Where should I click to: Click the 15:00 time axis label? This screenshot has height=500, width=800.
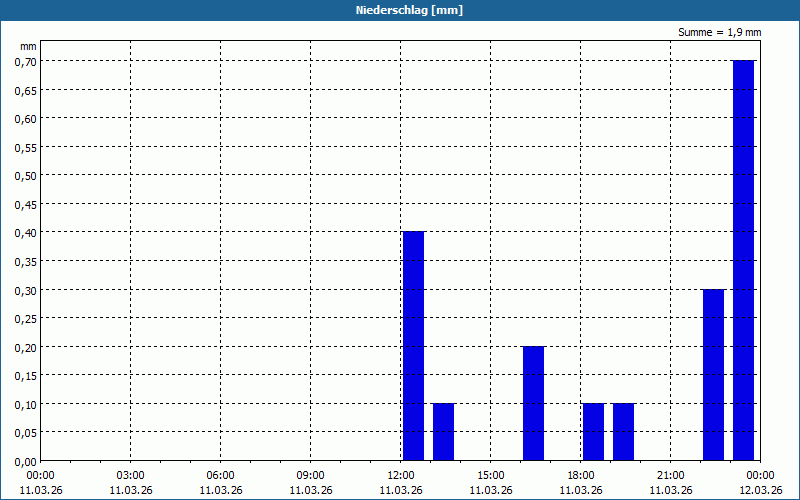[x=491, y=476]
